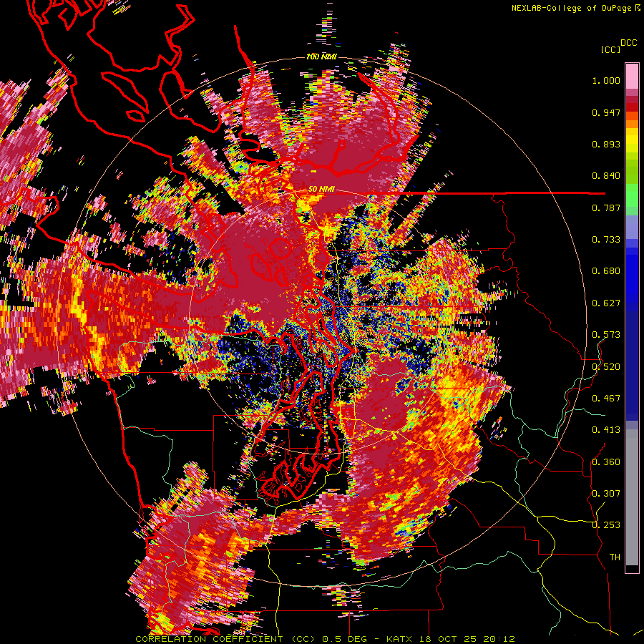Click the 0.253 value on the color scale
The image size is (644, 644).
(606, 525)
